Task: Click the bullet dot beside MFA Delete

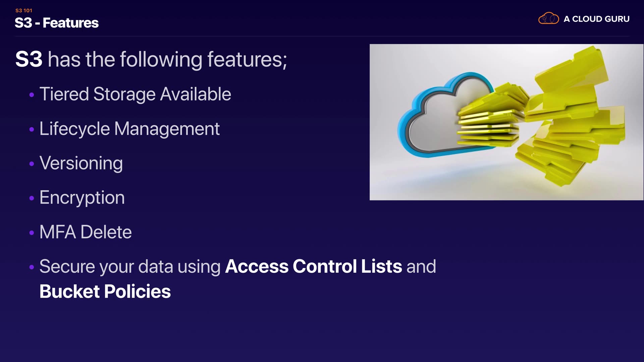Action: point(32,233)
